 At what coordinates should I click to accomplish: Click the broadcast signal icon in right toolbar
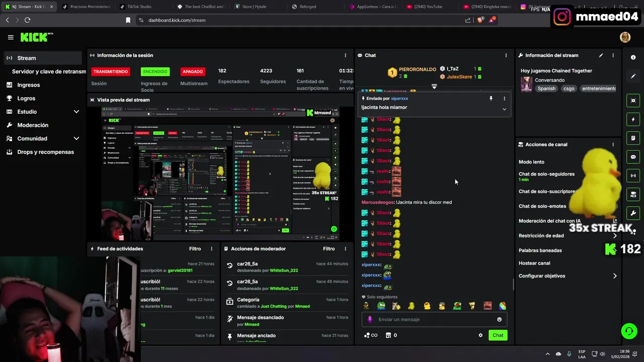[633, 175]
